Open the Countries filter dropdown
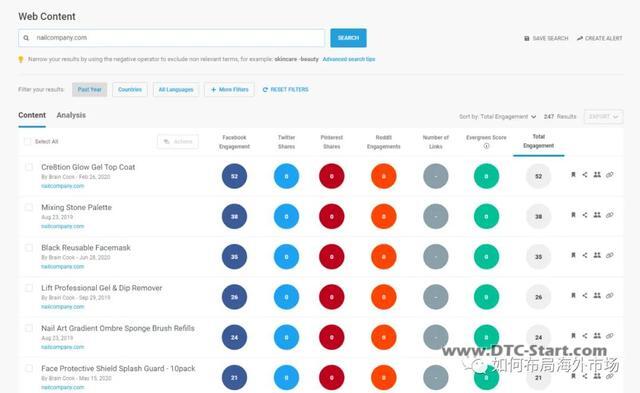The height and width of the screenshot is (393, 640). tap(130, 89)
